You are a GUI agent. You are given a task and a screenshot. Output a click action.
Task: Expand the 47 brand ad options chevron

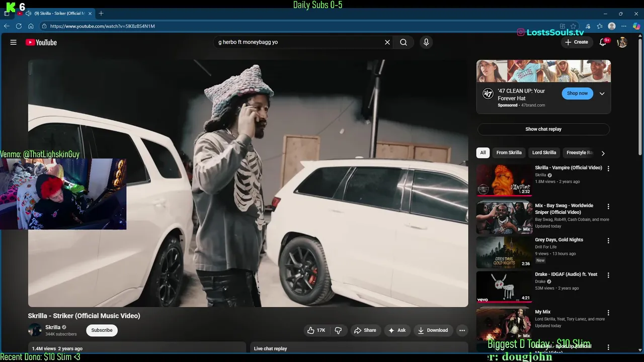pyautogui.click(x=602, y=94)
